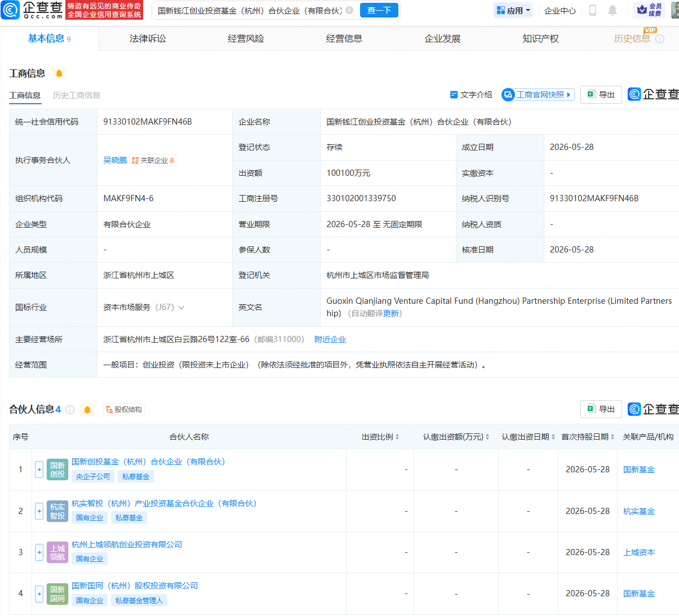Click the 杭实智投 partner logo icon
Viewport: 679px width, 616px height.
(57, 511)
